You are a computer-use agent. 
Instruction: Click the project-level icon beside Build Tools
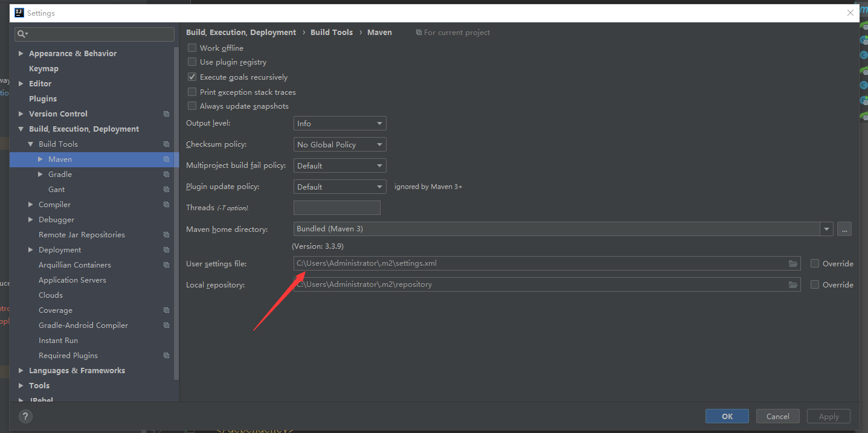[166, 144]
